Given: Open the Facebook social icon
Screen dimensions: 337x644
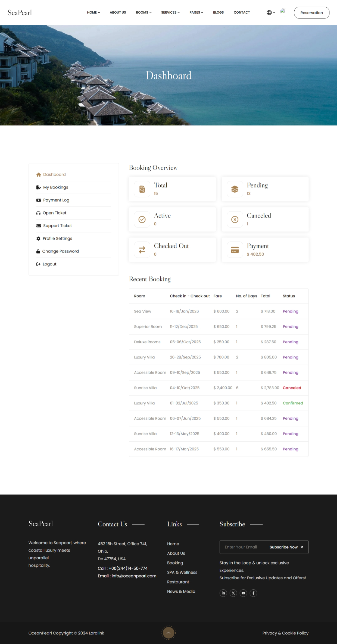Looking at the screenshot, I should coord(253,593).
